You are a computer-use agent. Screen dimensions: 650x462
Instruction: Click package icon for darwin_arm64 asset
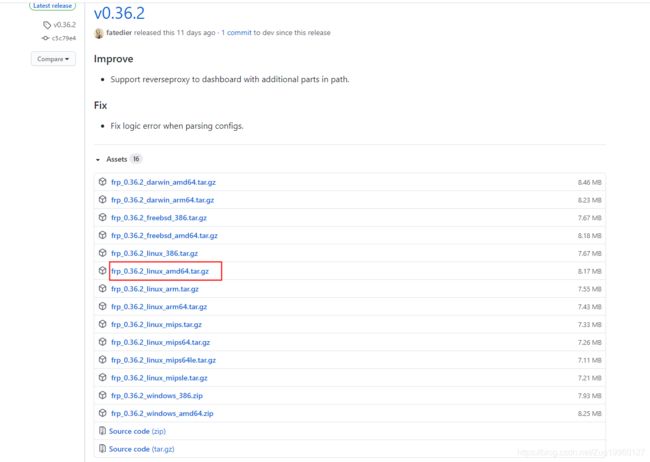102,199
